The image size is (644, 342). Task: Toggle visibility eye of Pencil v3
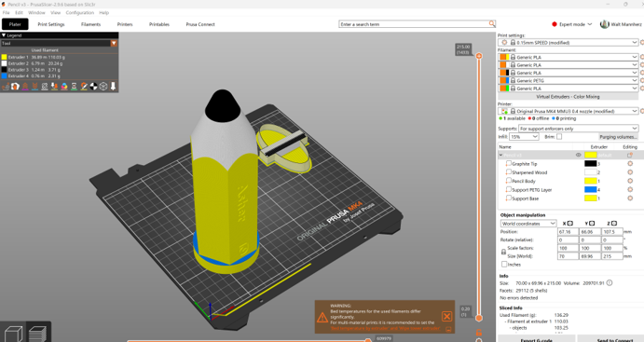click(578, 156)
